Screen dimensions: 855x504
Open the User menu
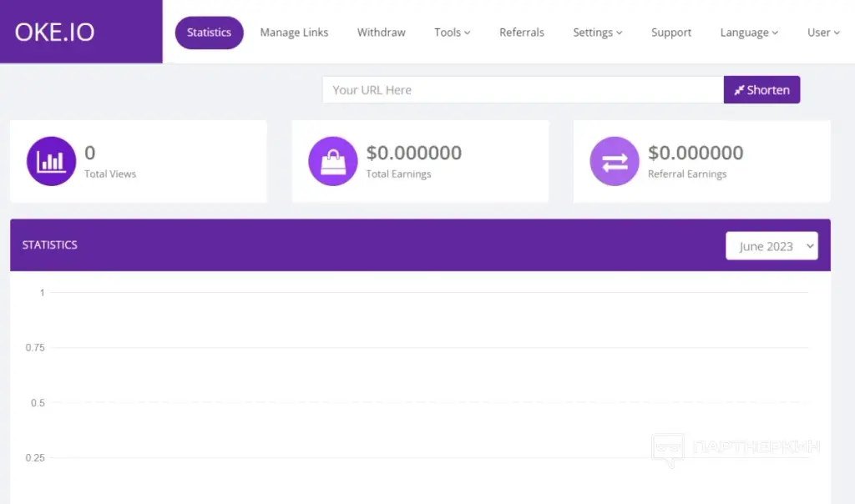click(823, 33)
